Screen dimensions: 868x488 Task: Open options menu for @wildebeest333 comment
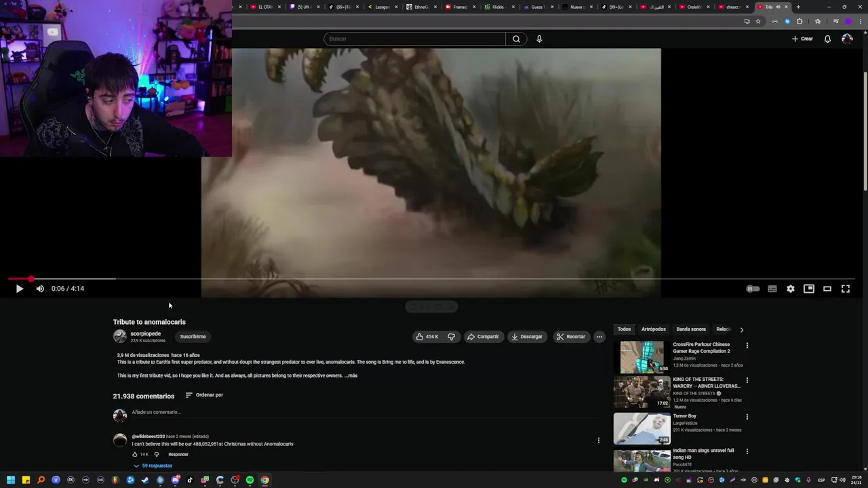coord(598,441)
